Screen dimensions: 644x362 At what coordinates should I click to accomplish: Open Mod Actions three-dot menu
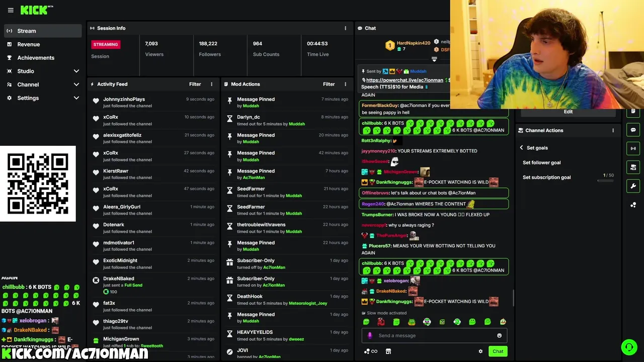click(345, 84)
